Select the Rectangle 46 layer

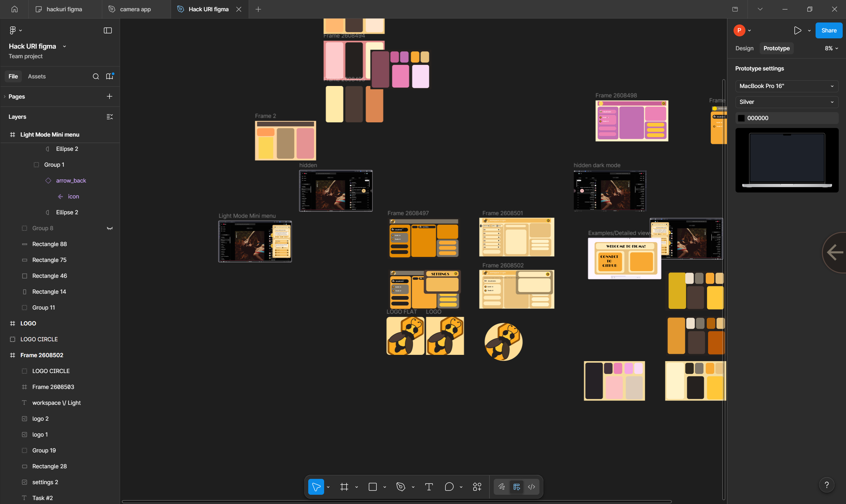coord(50,276)
